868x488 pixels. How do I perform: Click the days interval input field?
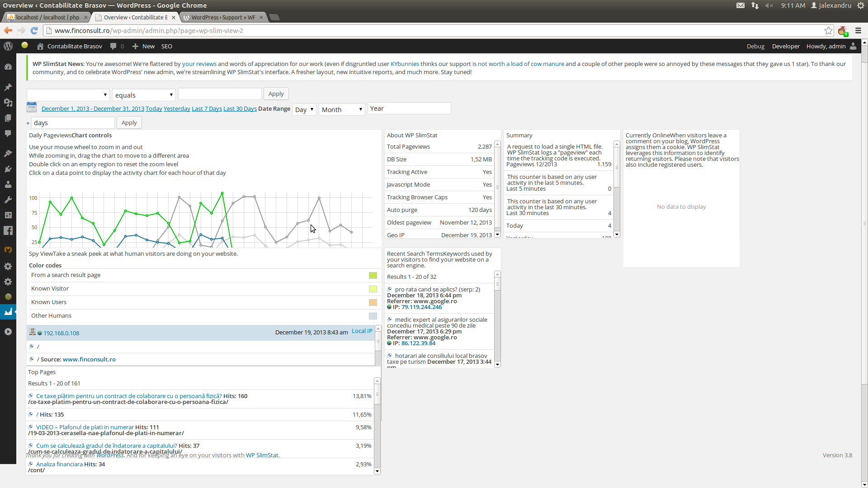(x=73, y=122)
